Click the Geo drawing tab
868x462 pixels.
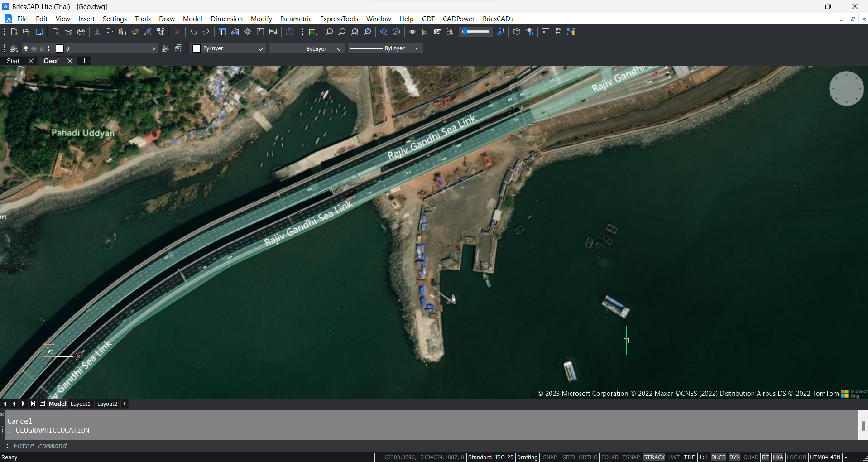(x=50, y=60)
